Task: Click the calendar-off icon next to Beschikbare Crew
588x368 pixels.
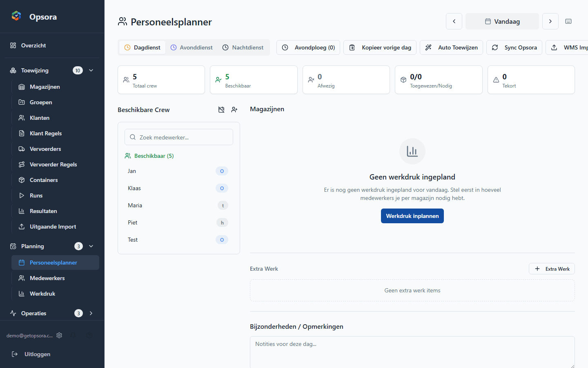Action: click(x=221, y=110)
